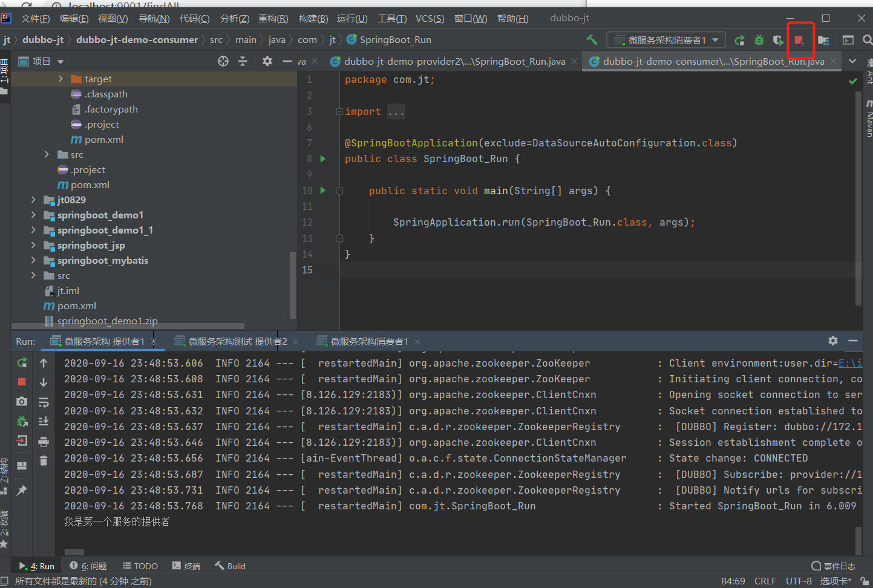Image resolution: width=873 pixels, height=588 pixels.
Task: Hide Run tool window minus icon
Action: click(x=853, y=341)
